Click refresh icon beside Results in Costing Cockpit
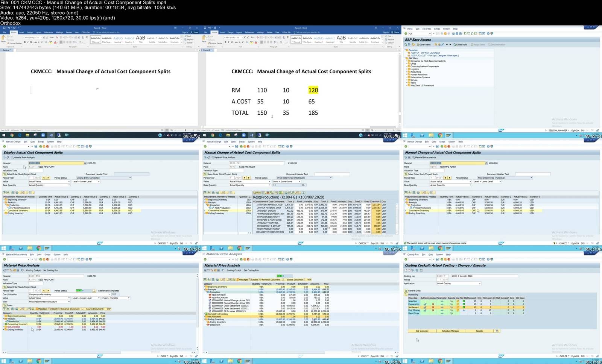This screenshot has width=602, height=364. tap(497, 331)
